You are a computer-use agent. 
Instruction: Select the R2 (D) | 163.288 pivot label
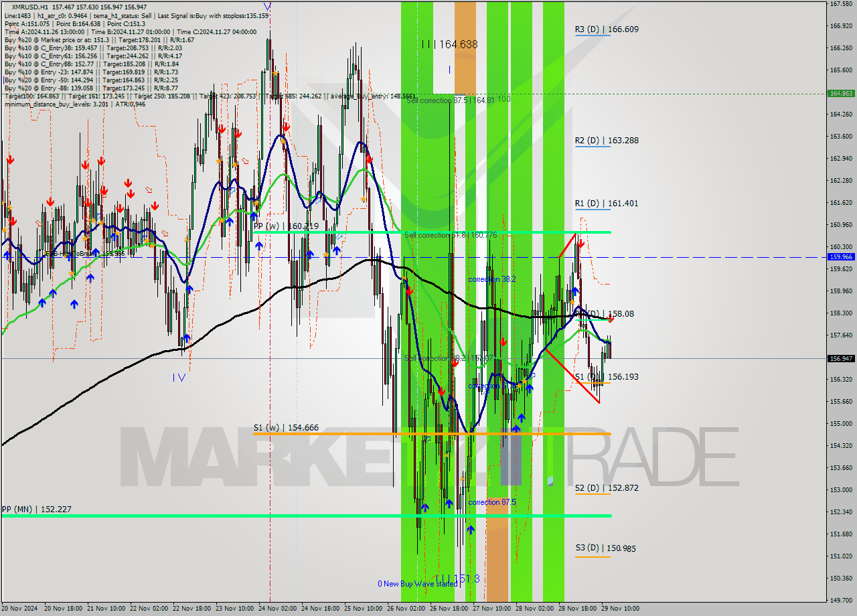click(x=607, y=141)
